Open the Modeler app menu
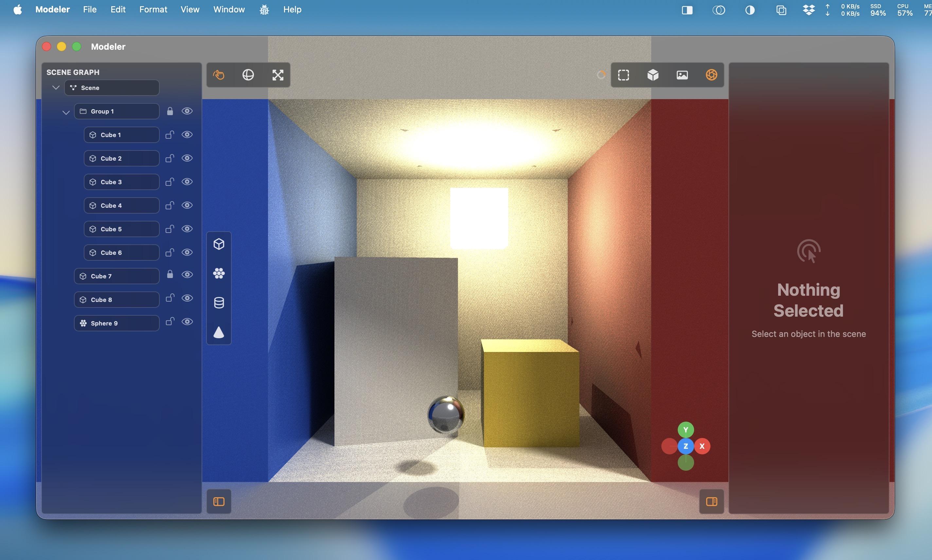Image resolution: width=932 pixels, height=560 pixels. (52, 9)
